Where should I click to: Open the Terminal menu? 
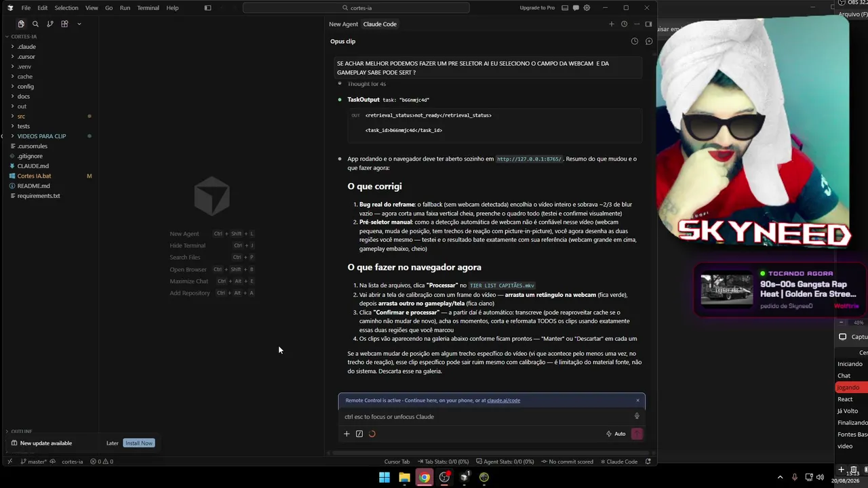click(x=148, y=8)
